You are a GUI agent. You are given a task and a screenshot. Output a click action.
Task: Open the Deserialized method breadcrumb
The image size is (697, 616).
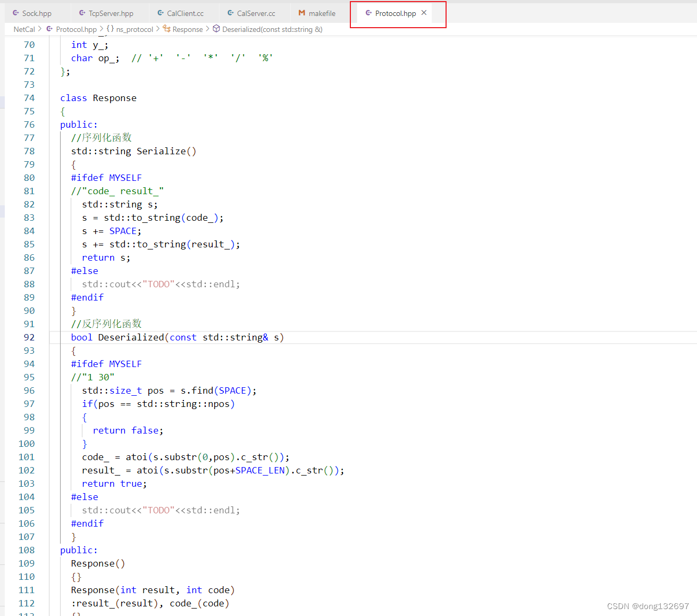click(272, 29)
